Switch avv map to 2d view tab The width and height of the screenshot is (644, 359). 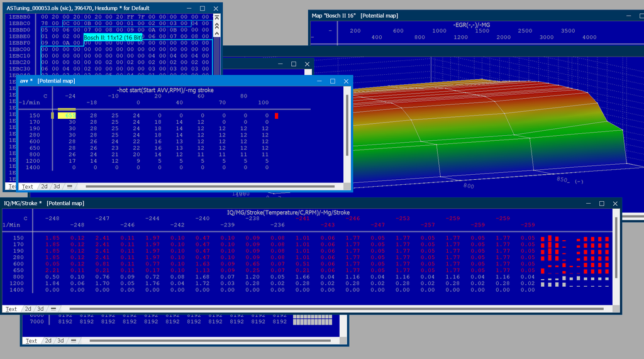tap(44, 187)
